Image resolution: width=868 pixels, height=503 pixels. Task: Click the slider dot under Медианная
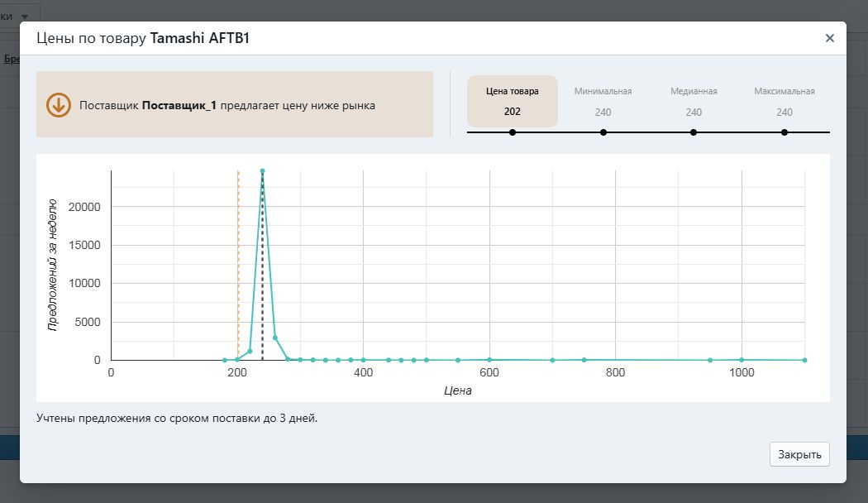[694, 132]
